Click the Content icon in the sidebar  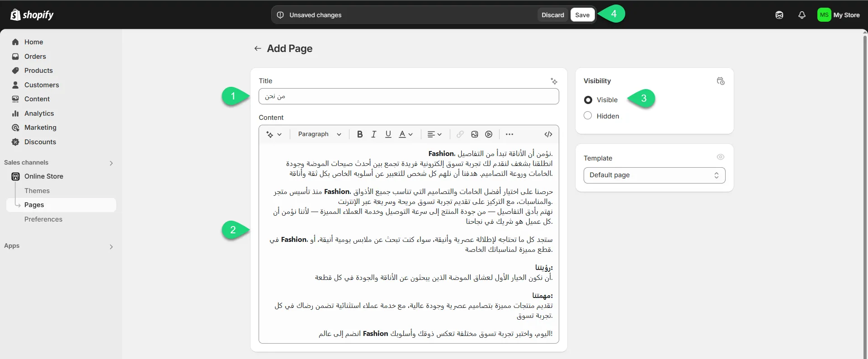15,99
